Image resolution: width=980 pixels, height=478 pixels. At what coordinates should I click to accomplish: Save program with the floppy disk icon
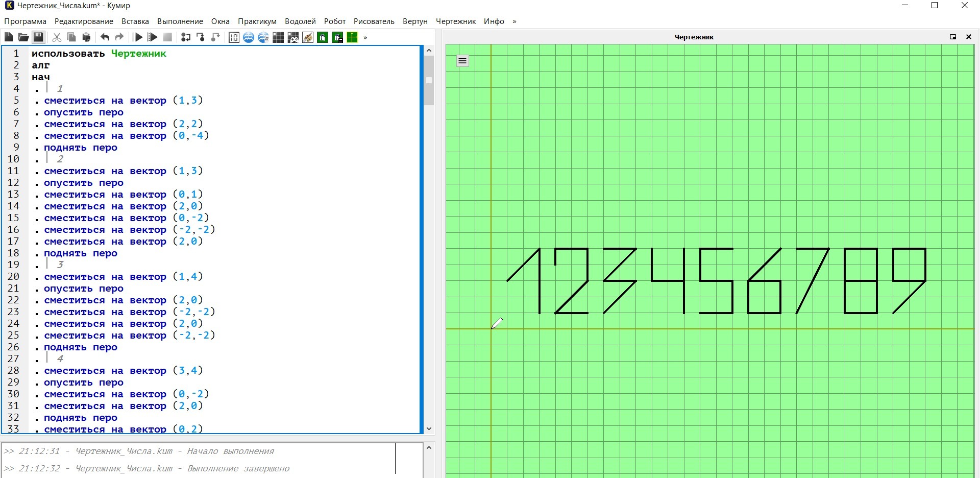pos(38,37)
